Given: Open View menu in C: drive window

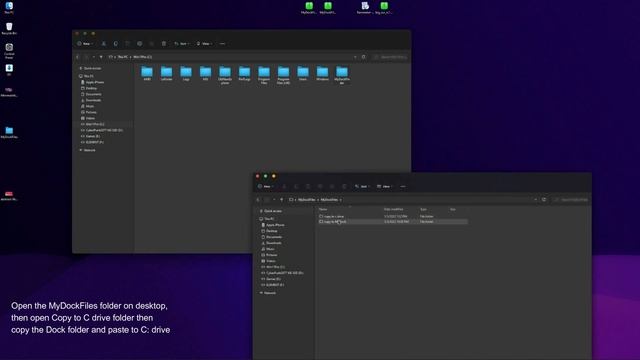Looking at the screenshot, I should coord(204,44).
